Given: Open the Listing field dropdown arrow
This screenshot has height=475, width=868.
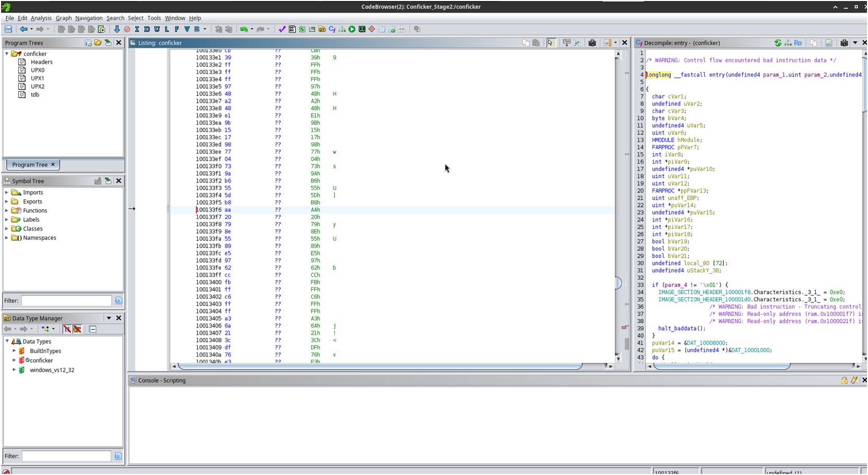Looking at the screenshot, I should [x=615, y=43].
